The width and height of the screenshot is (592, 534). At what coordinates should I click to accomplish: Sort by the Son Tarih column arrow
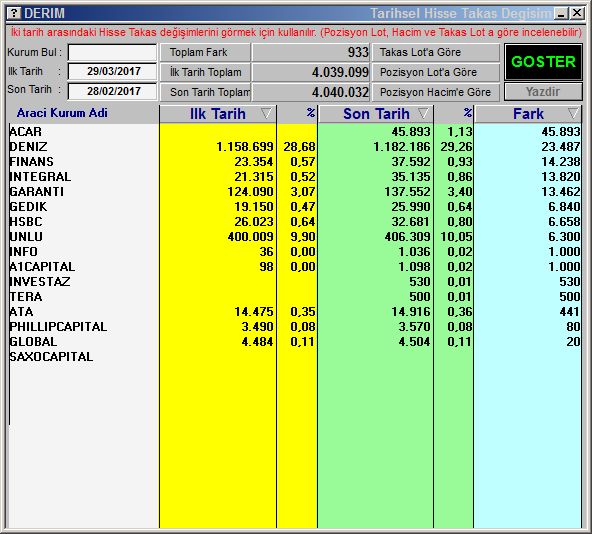click(423, 113)
